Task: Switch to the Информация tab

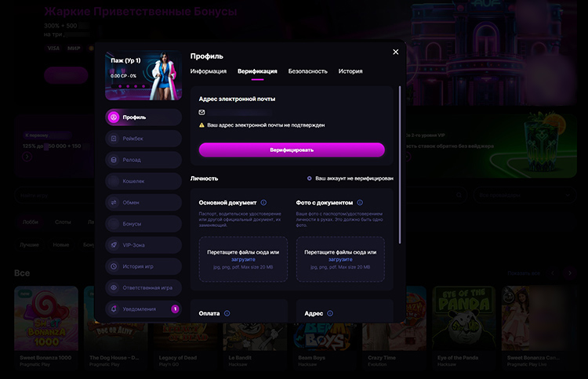Action: pyautogui.click(x=209, y=71)
